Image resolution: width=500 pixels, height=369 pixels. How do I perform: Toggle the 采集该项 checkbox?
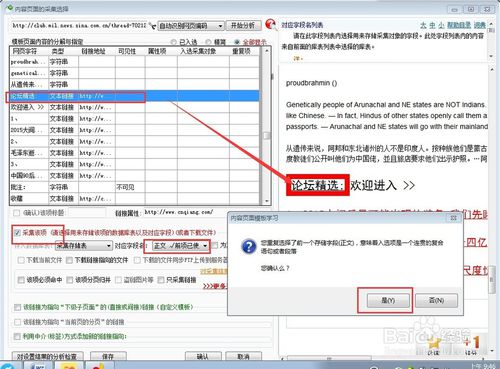[x=17, y=233]
